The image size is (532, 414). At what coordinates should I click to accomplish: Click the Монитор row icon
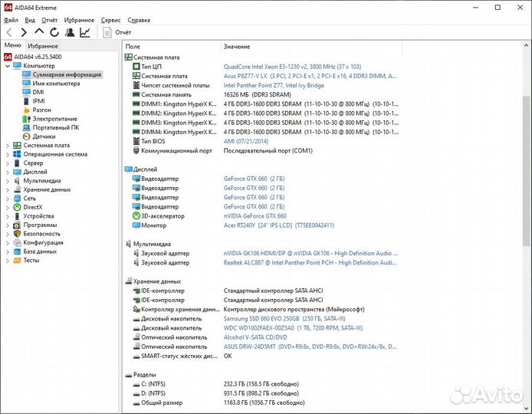(136, 225)
